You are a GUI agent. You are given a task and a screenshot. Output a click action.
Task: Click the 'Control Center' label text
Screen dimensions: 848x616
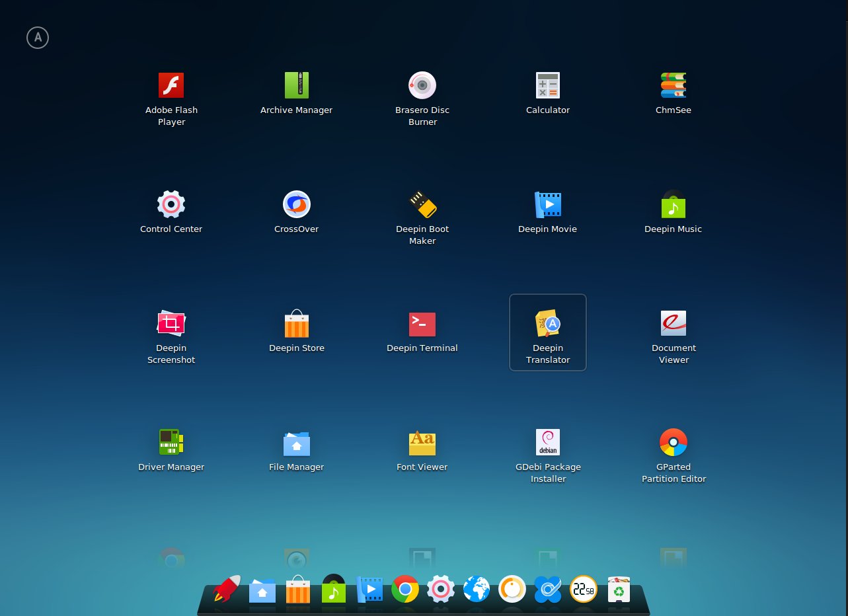point(171,229)
